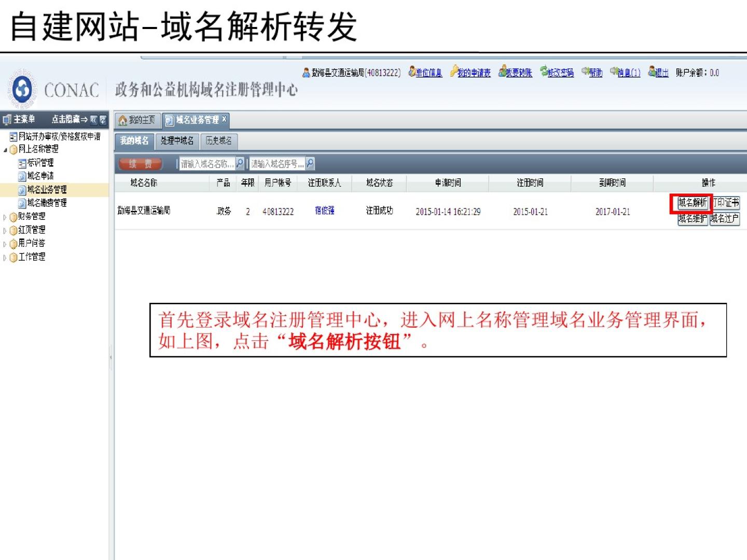Collapse the 网上名称管理 tree node

click(x=5, y=150)
